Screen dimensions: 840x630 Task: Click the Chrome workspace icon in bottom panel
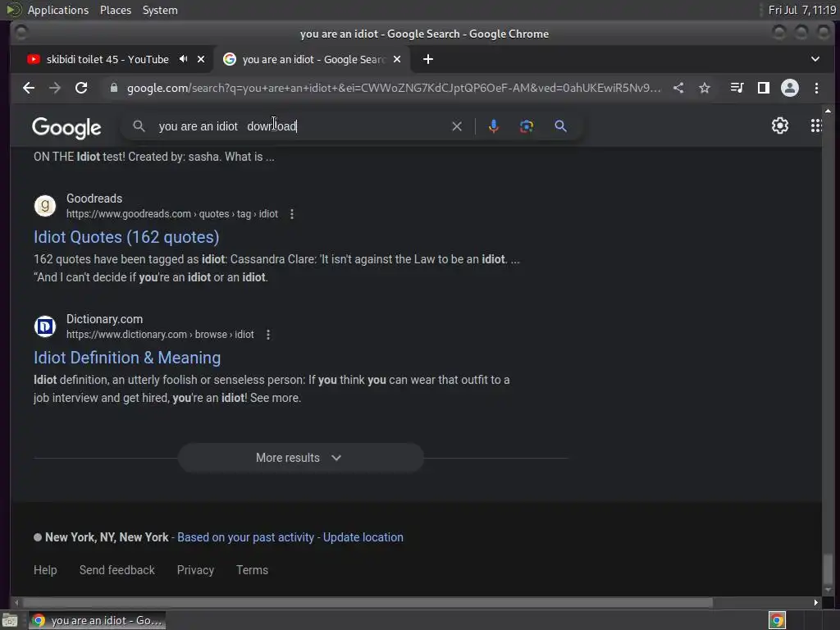(x=777, y=620)
